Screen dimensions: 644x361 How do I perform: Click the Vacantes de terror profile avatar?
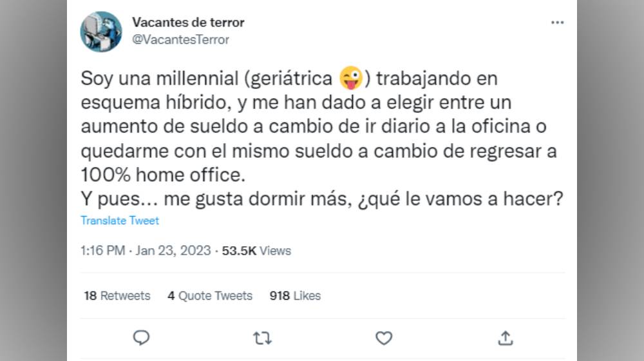101,32
